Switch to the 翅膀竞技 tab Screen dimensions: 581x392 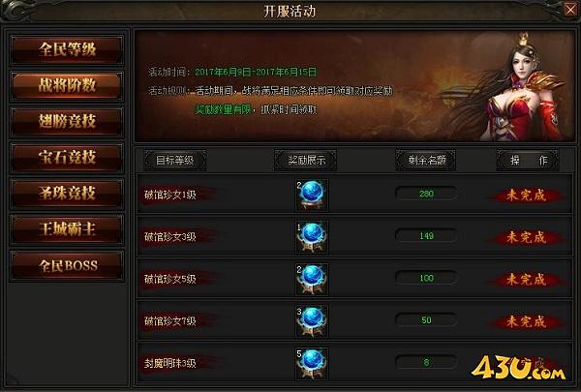tap(67, 122)
